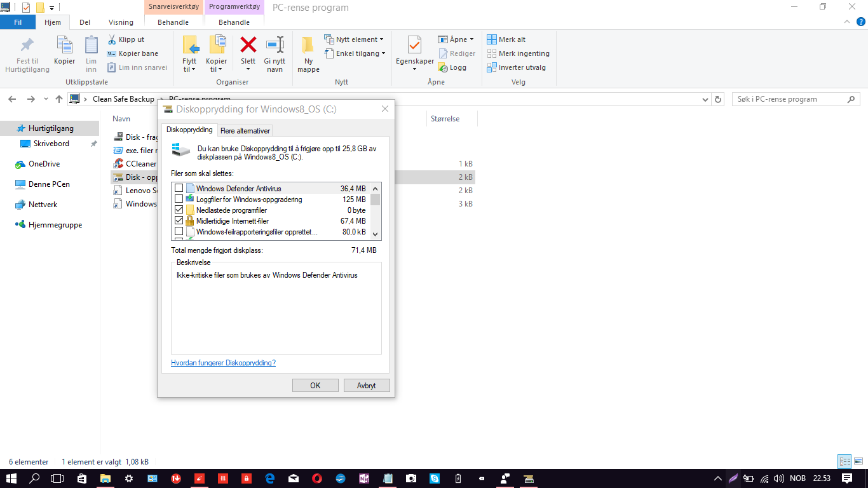
Task: Select OneDrive in the navigation pane
Action: [x=44, y=164]
